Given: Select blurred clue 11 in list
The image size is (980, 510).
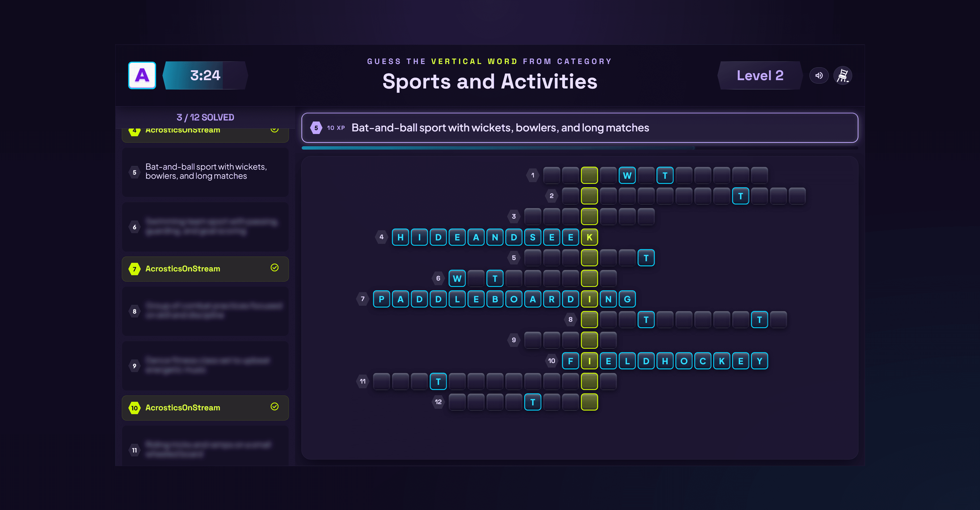Looking at the screenshot, I should point(205,446).
